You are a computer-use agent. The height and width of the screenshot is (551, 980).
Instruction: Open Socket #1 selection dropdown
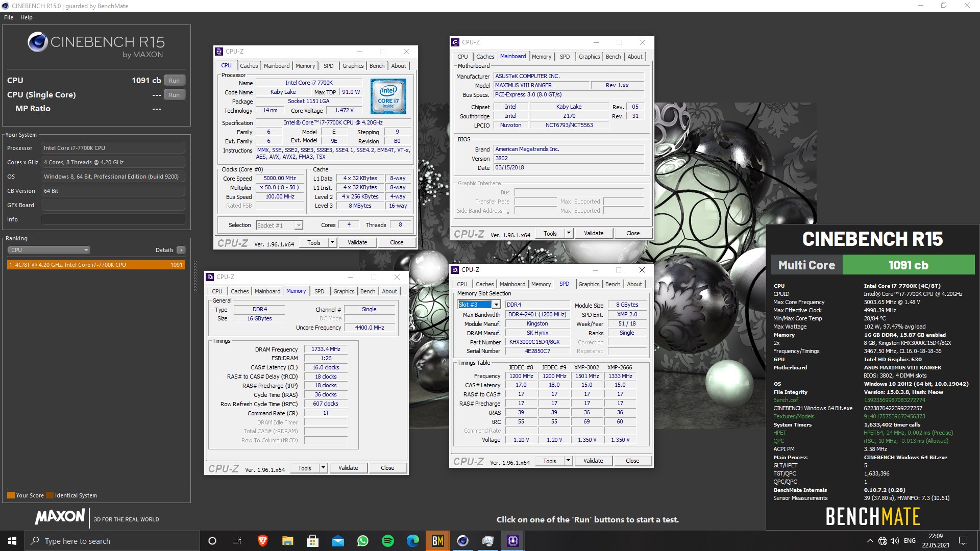pyautogui.click(x=279, y=225)
